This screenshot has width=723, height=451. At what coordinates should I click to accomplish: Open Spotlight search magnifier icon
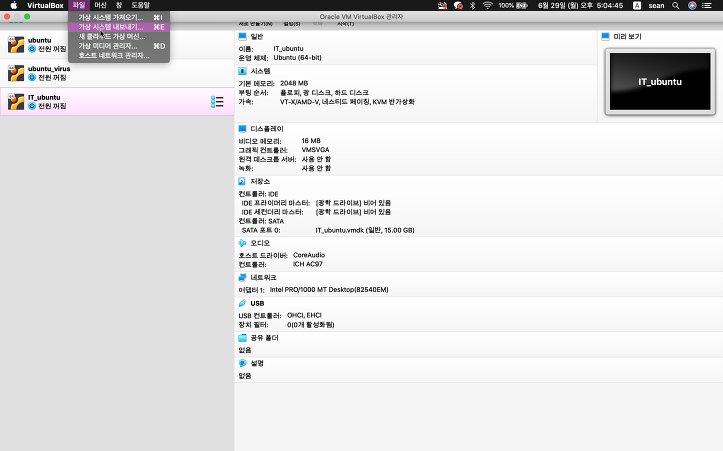coord(676,6)
